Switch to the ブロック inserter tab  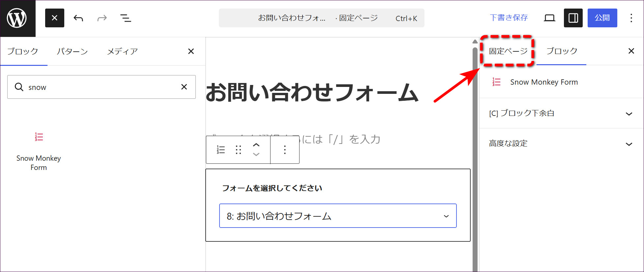pos(23,51)
